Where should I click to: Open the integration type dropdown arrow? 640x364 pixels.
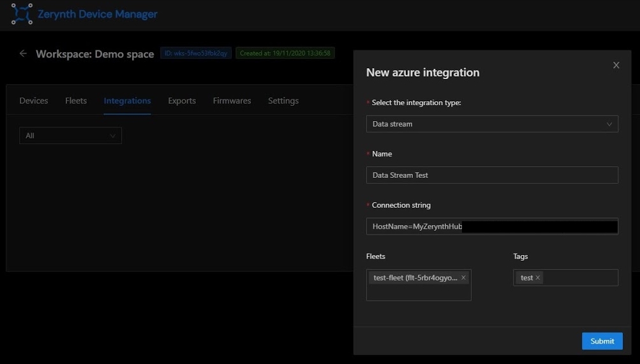tap(609, 124)
